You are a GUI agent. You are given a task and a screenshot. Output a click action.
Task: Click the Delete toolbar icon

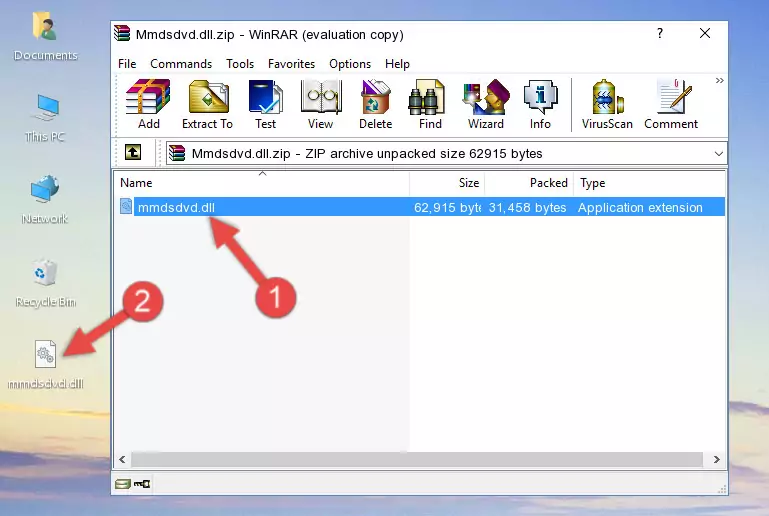[376, 104]
